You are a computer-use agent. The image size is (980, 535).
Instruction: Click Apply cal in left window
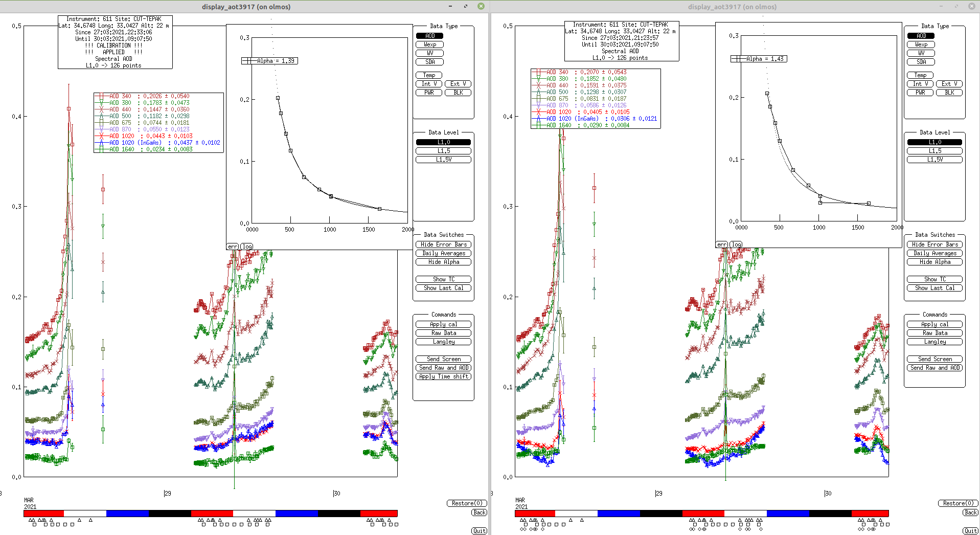pyautogui.click(x=443, y=324)
